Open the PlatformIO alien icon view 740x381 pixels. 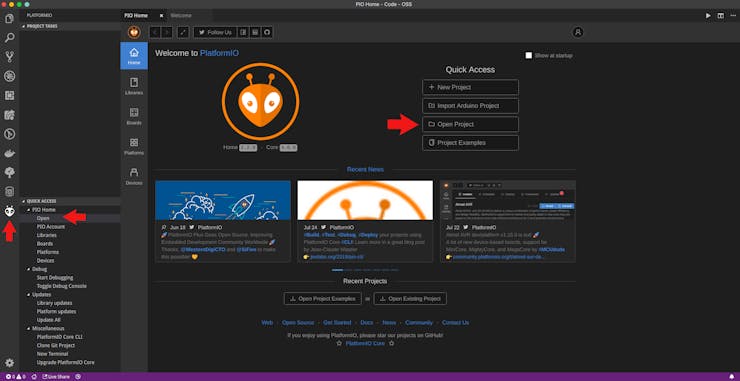[9, 211]
